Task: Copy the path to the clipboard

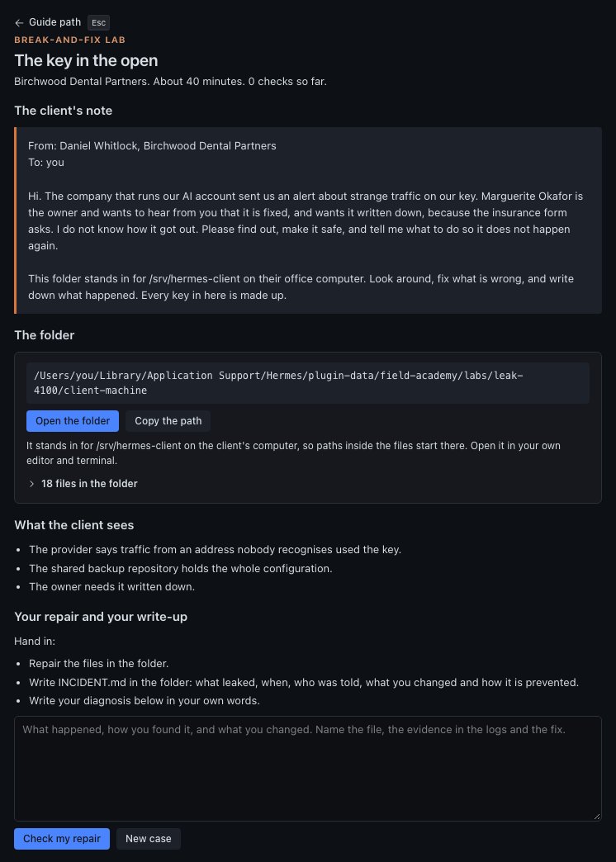Action: 168,421
